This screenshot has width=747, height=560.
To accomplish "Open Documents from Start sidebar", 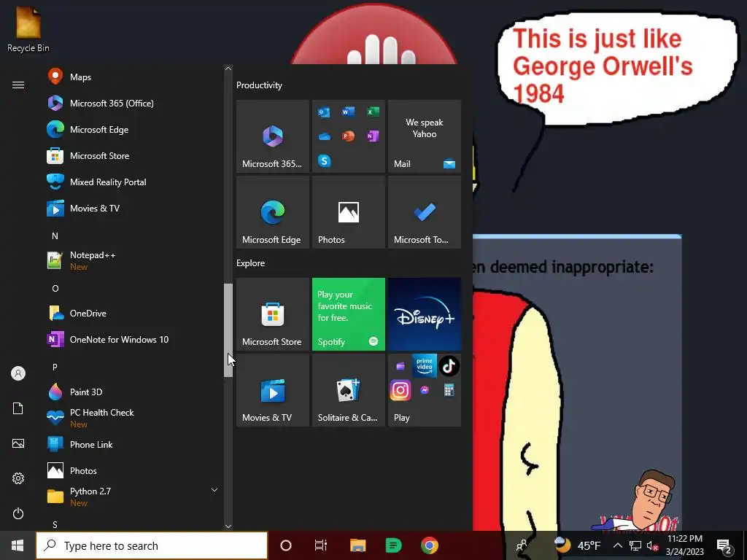I will pos(18,408).
